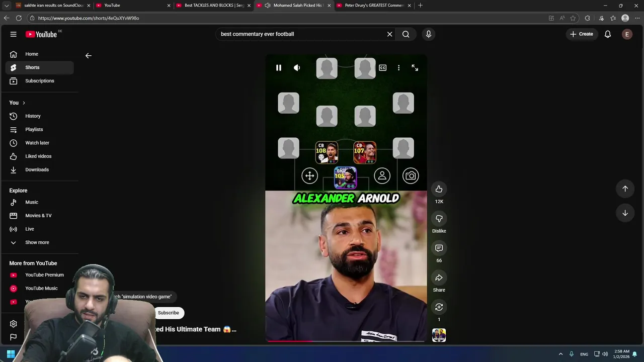Open Playlists in the sidebar
Screen dimensions: 644x362
click(x=40, y=130)
